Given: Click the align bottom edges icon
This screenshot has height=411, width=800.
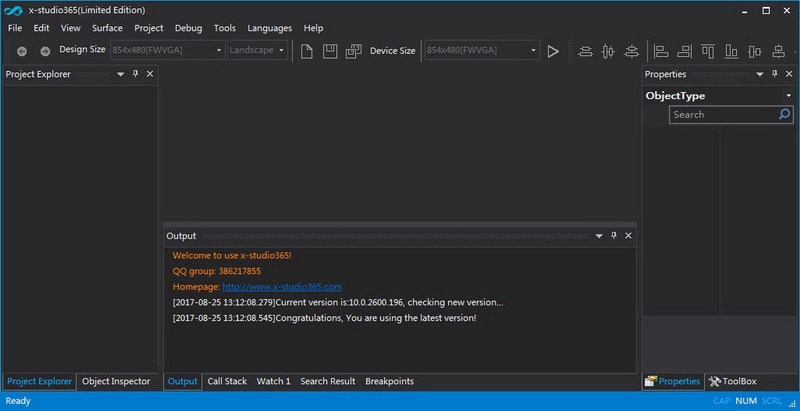Looking at the screenshot, I should (x=731, y=51).
